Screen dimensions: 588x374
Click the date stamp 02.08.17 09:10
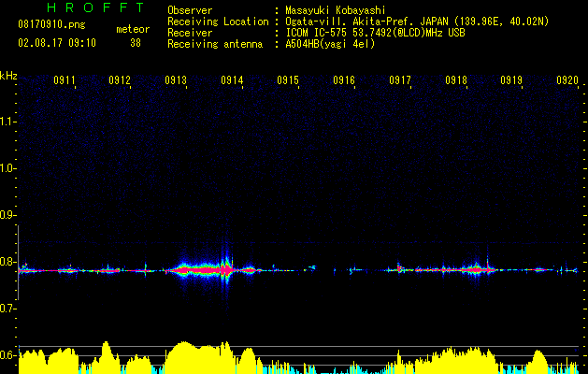click(57, 43)
